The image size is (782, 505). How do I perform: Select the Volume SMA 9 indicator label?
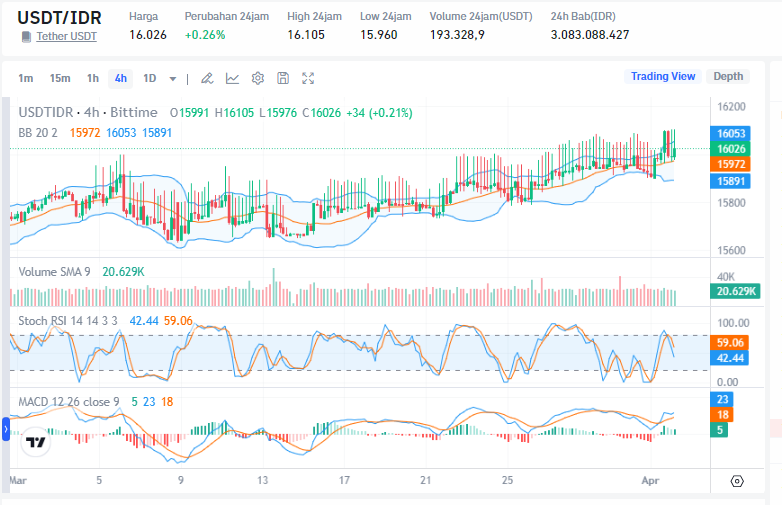(x=54, y=272)
